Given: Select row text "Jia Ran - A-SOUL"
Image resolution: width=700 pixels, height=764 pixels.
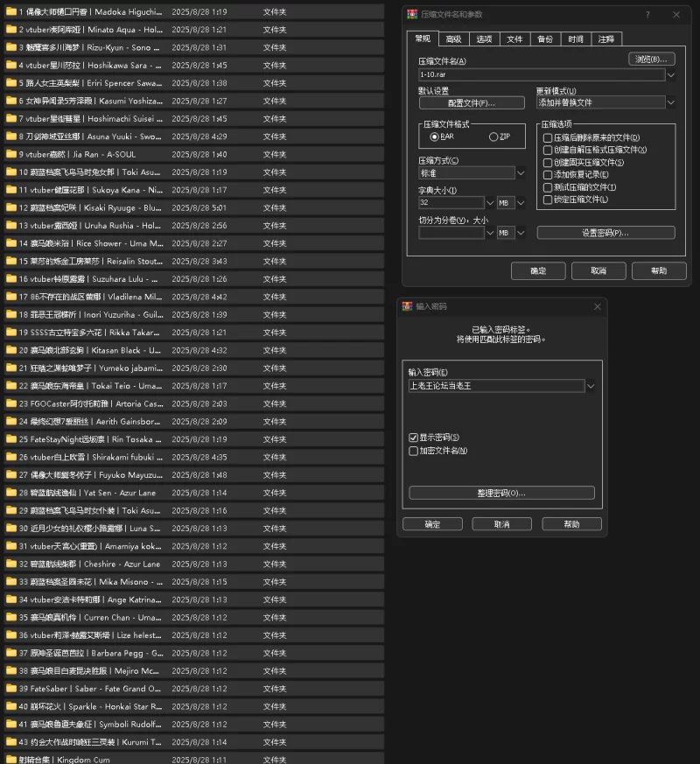Looking at the screenshot, I should pos(104,154).
